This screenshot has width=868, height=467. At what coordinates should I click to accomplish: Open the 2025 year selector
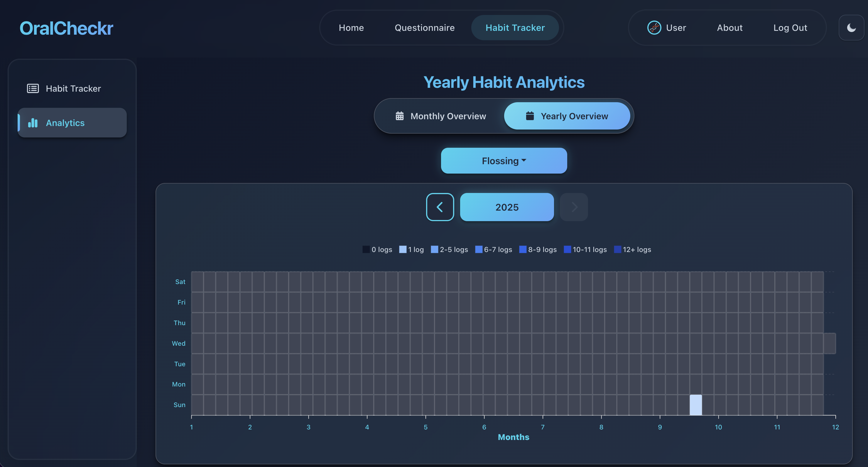point(506,207)
